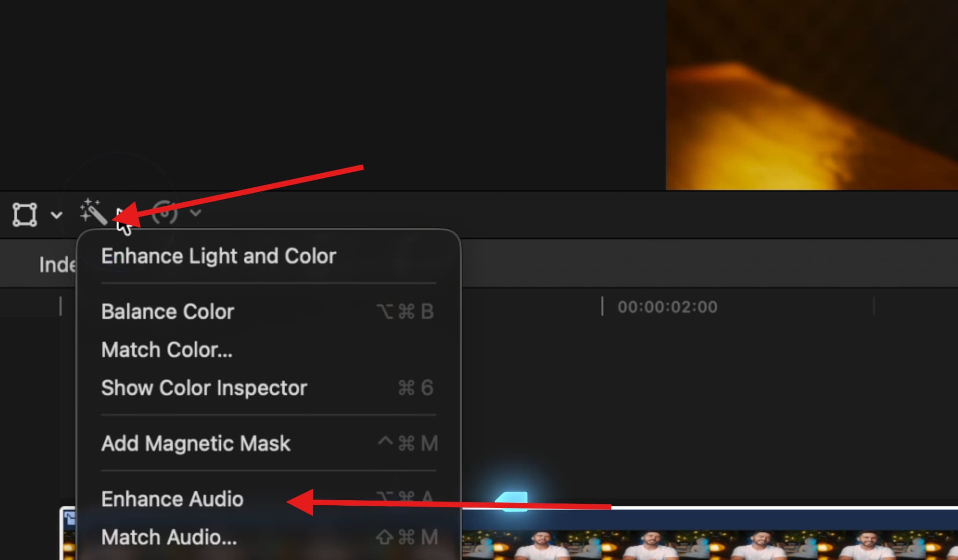The image size is (958, 560).
Task: Choose Enhance Light and Color
Action: click(218, 256)
